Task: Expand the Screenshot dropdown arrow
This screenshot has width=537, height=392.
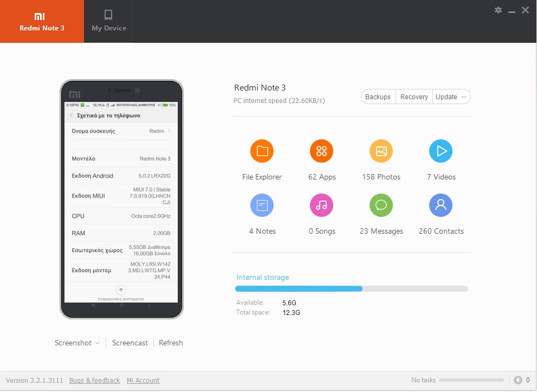Action: coord(98,343)
